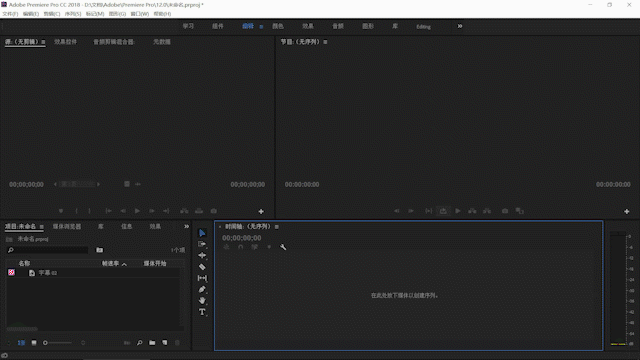
Task: Play the source monitor clip
Action: [137, 211]
